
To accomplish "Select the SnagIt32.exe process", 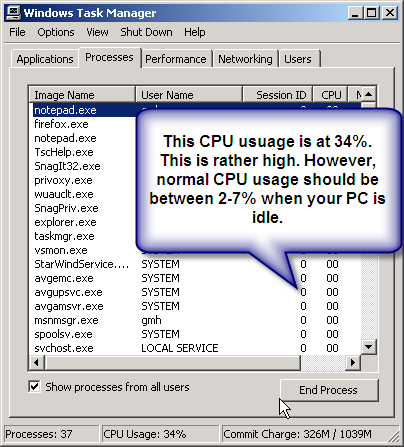I will [x=67, y=166].
